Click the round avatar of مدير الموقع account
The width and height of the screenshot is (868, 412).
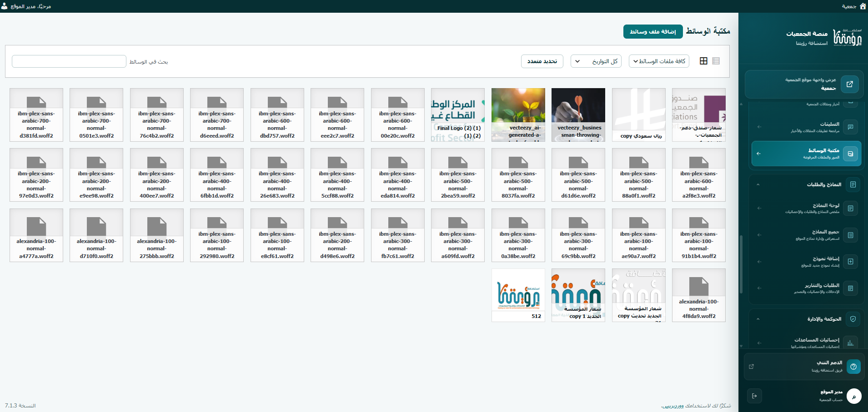coord(854,396)
